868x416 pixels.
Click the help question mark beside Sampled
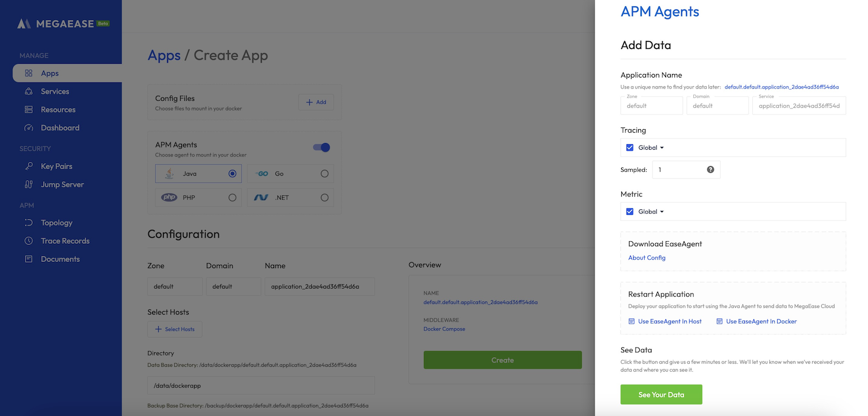[710, 170]
